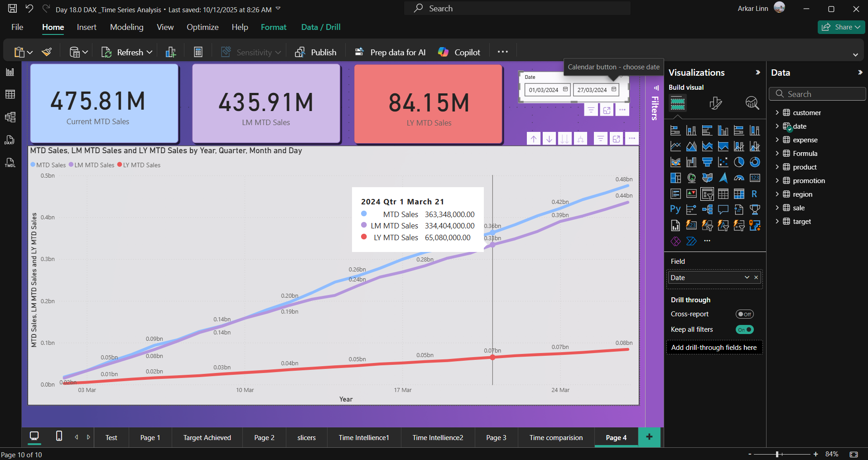Select the Python visual icon

tap(675, 209)
